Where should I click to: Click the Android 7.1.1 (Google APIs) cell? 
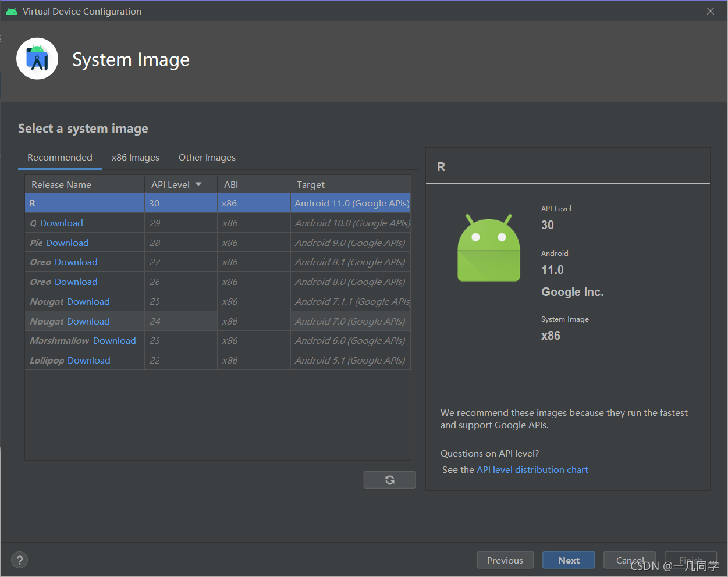point(350,302)
